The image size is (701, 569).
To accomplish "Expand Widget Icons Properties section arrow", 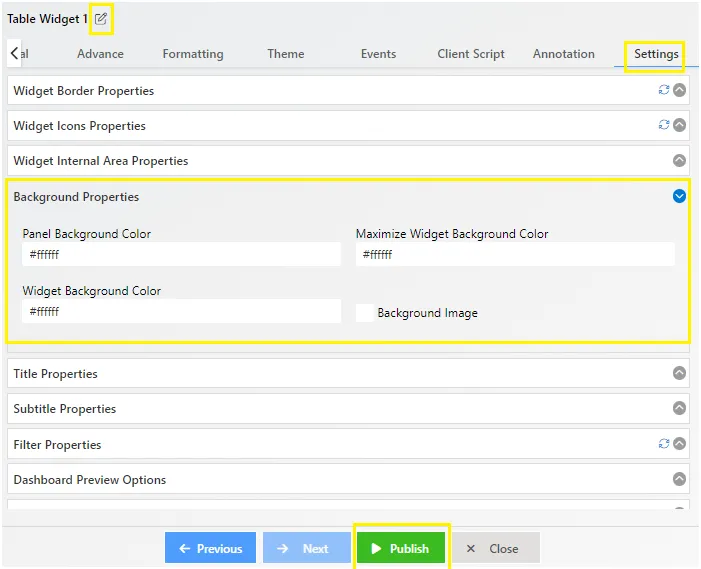I will [x=679, y=125].
